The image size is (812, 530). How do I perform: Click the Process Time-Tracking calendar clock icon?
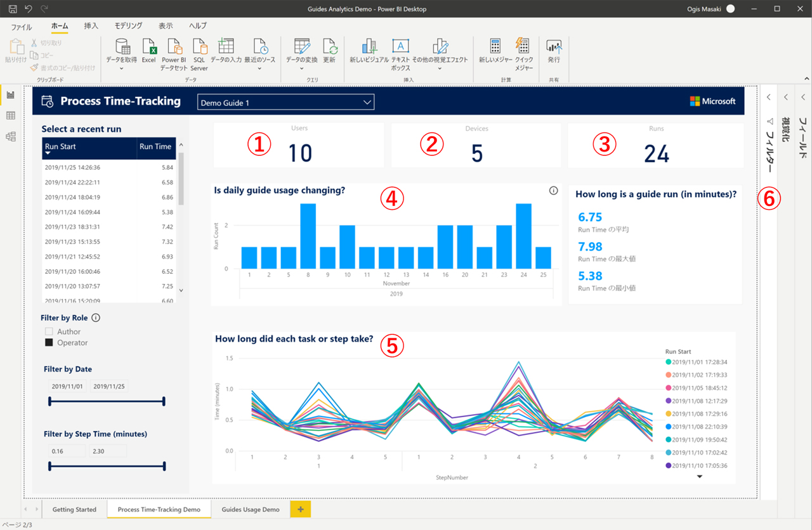click(x=47, y=101)
